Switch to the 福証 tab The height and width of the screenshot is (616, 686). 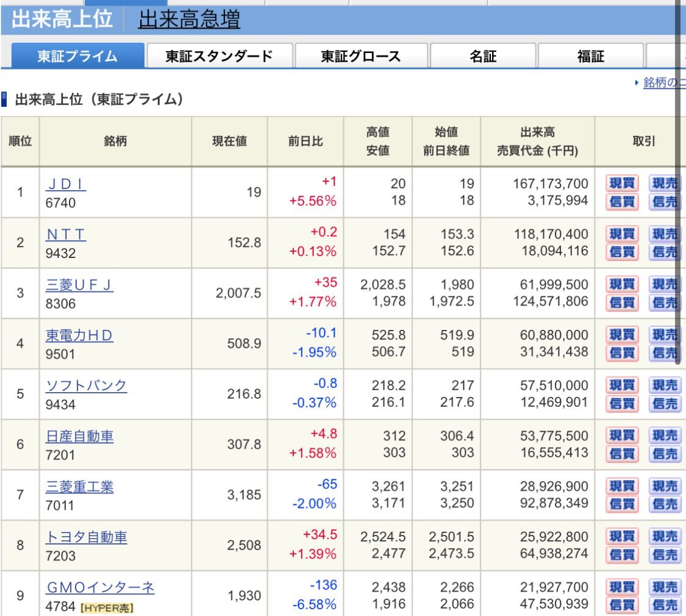591,56
